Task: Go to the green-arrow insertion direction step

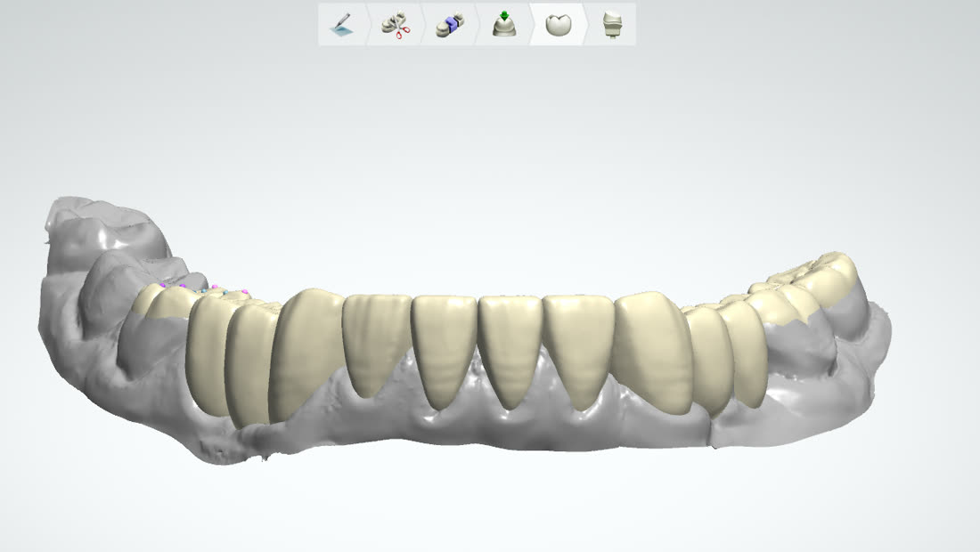Action: [503, 25]
